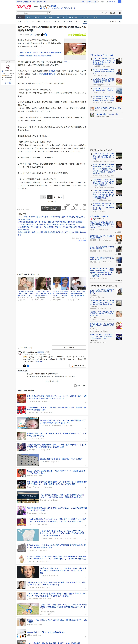This screenshot has width=138, height=644.
Task: Open the 小中学生80万人超 recommended card image
Action: [78, 283]
